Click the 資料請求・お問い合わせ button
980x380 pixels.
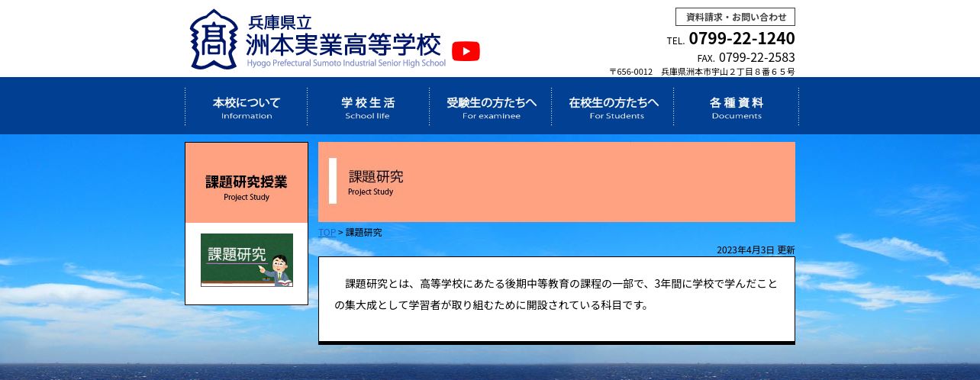(x=735, y=17)
